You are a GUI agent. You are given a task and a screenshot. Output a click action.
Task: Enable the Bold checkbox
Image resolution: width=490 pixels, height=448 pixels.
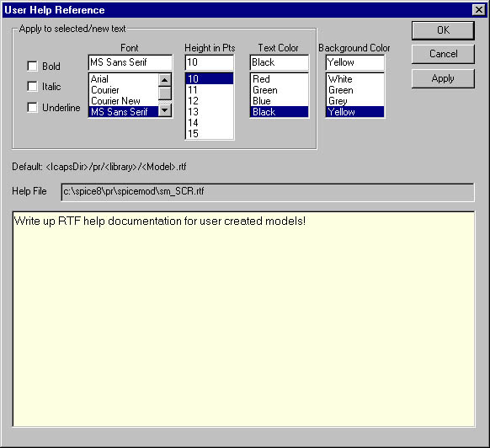(x=33, y=66)
